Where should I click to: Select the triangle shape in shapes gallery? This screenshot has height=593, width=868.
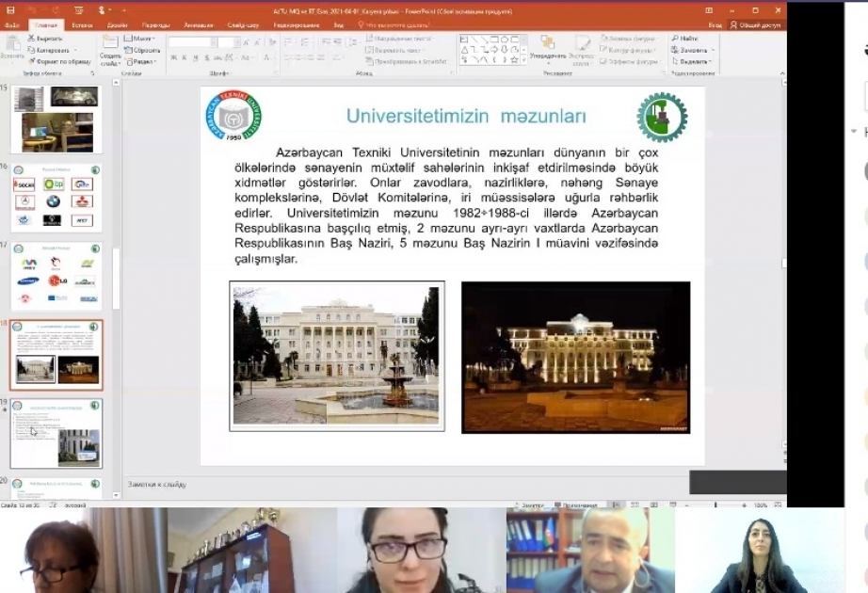pos(464,49)
